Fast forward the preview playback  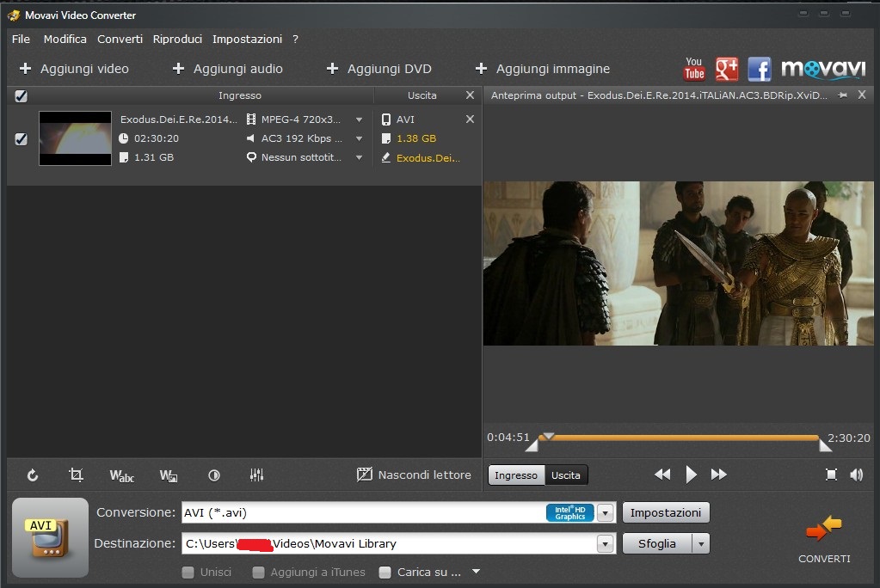tap(719, 475)
